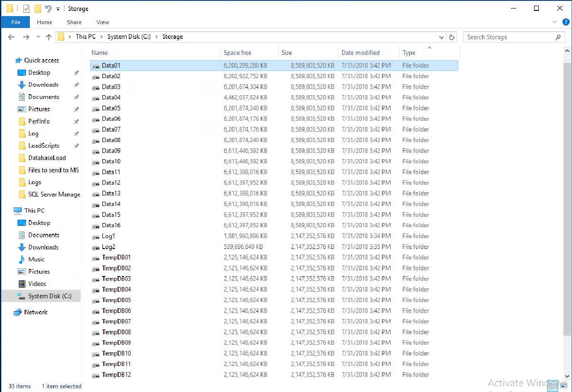Open the Quick Access Toolbar customize dropdown

tap(58, 9)
